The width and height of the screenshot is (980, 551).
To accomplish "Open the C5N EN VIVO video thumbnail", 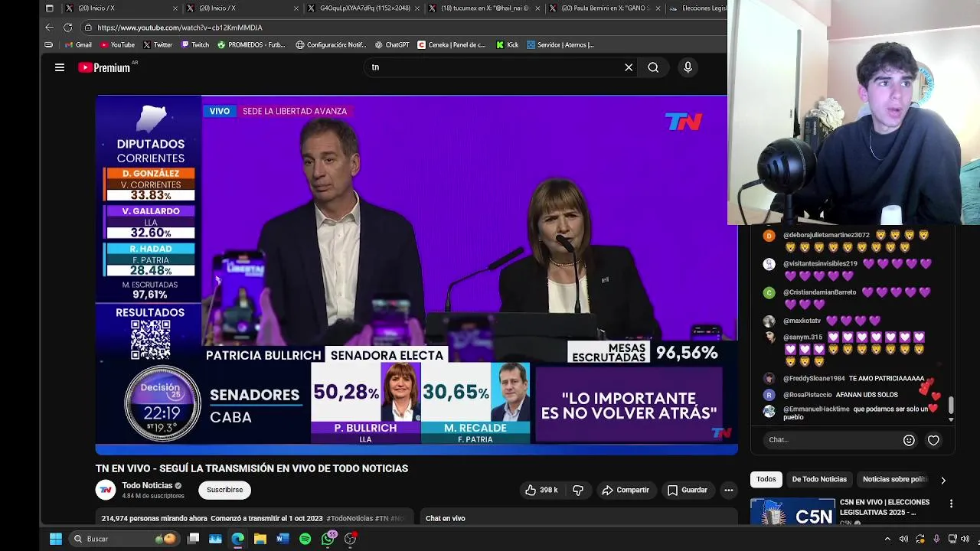I will tap(792, 511).
